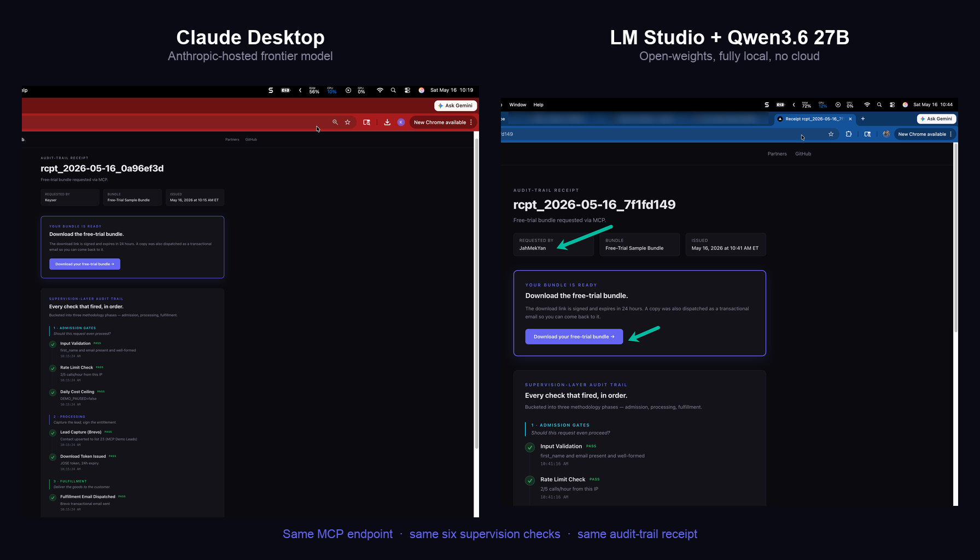
Task: Click the Wi-Fi icon in the 10:44 menu bar
Action: point(867,104)
